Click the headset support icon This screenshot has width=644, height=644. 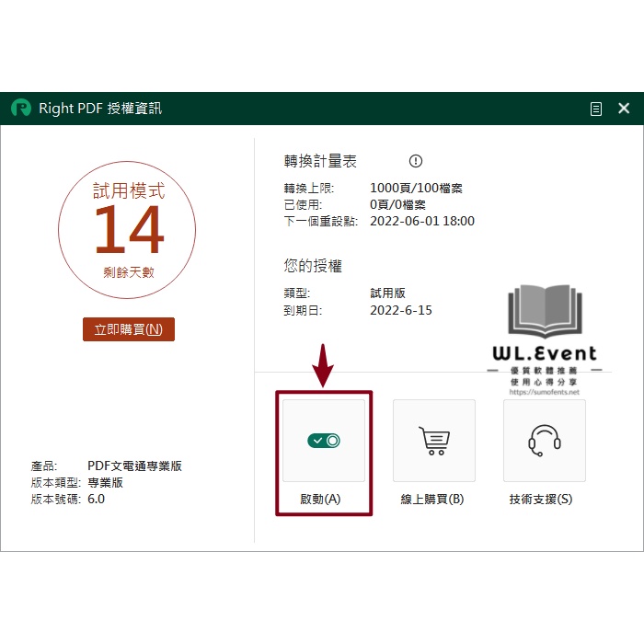point(544,441)
